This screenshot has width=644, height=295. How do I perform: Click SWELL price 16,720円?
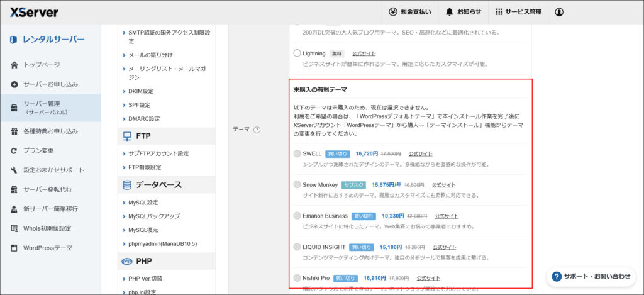pos(367,153)
